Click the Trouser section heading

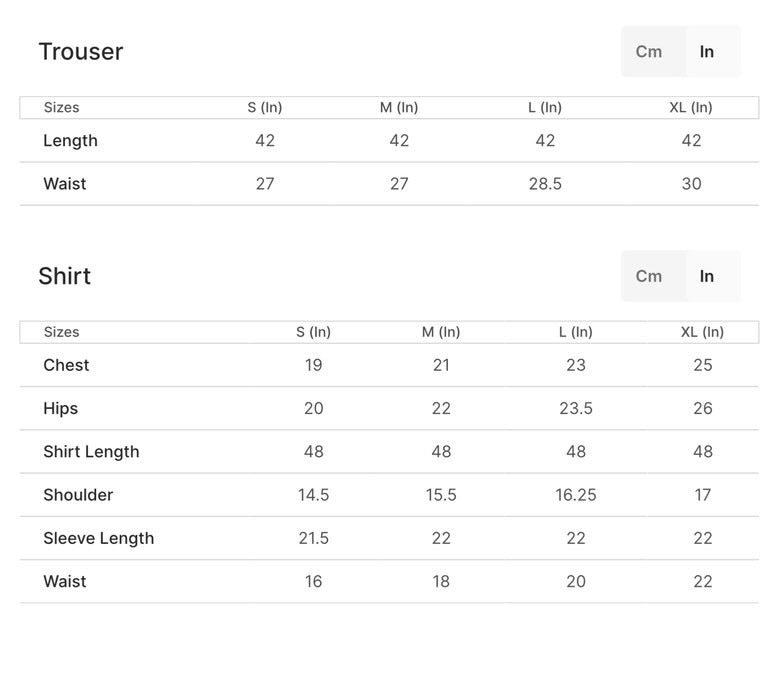[x=81, y=52]
